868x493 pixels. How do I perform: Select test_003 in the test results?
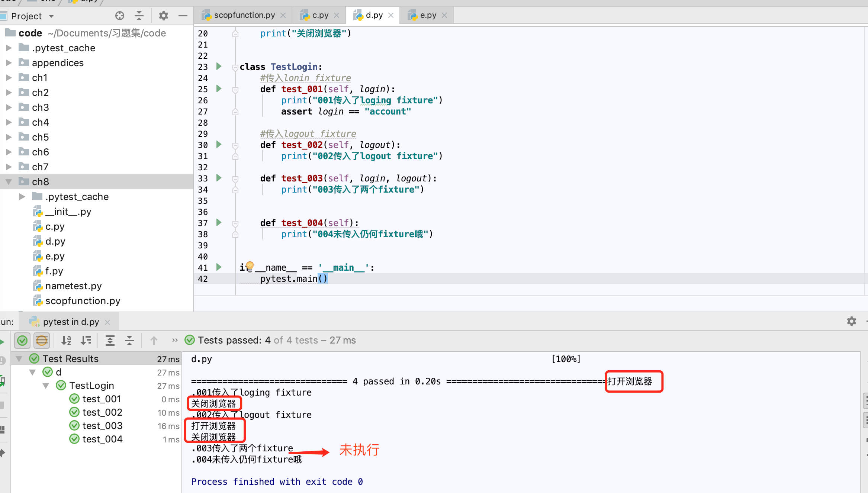coord(102,426)
